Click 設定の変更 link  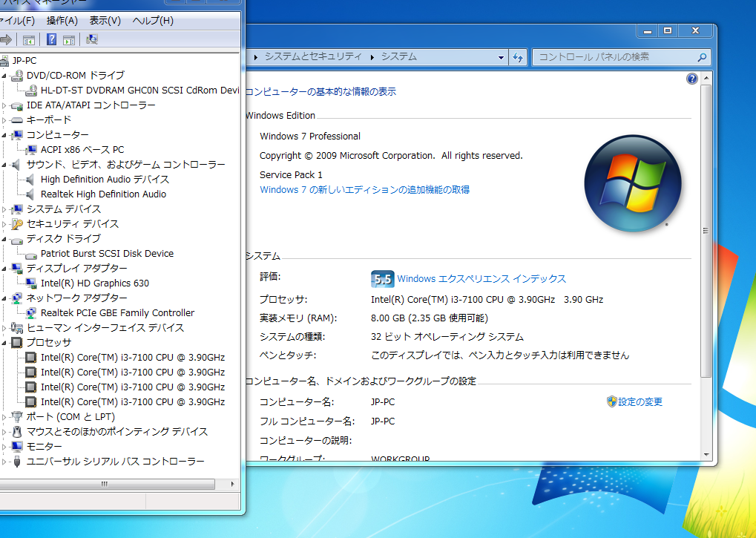(640, 401)
